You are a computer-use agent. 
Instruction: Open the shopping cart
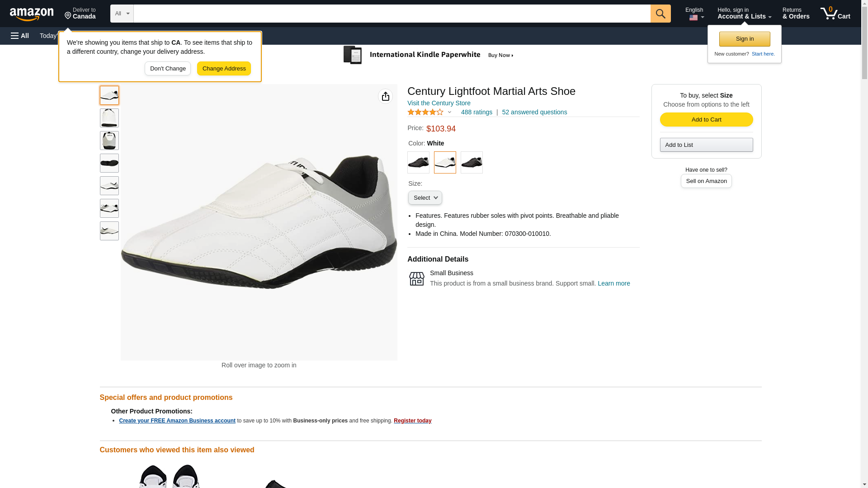pos(835,14)
